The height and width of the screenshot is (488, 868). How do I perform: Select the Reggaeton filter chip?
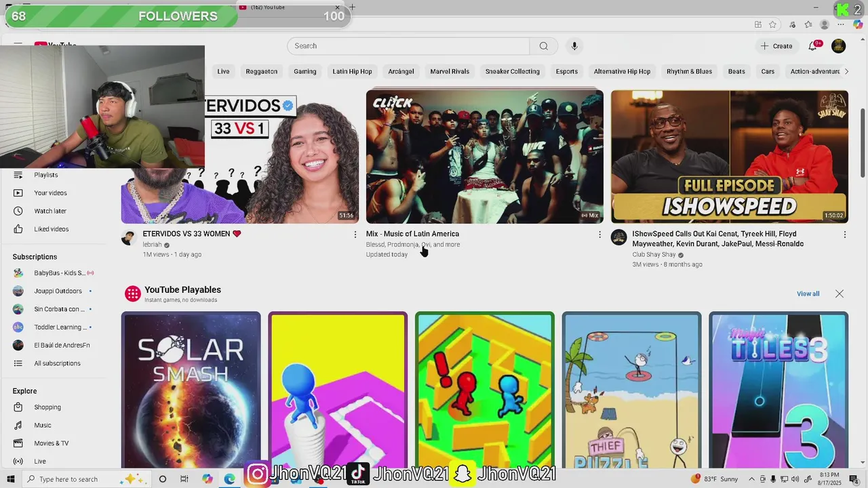[262, 71]
